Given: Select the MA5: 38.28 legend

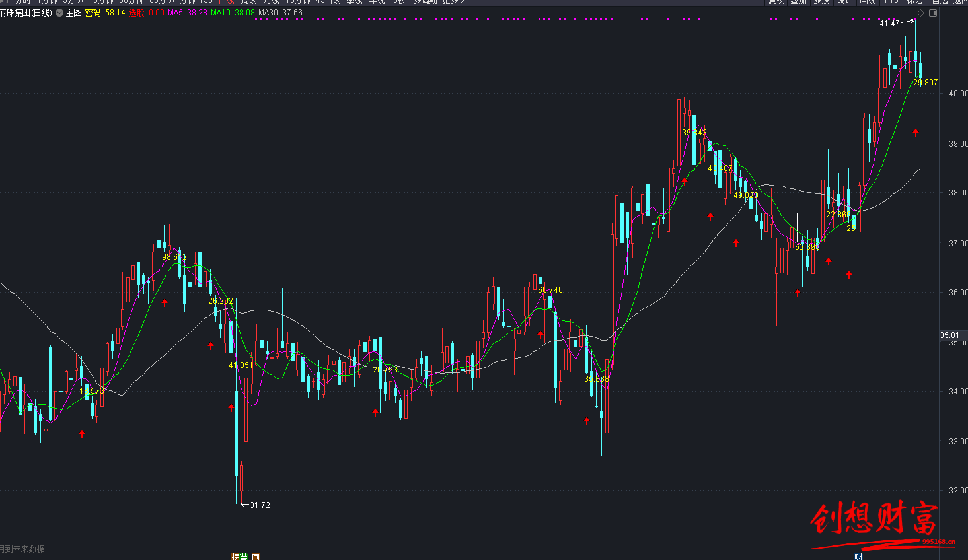Looking at the screenshot, I should pyautogui.click(x=188, y=13).
